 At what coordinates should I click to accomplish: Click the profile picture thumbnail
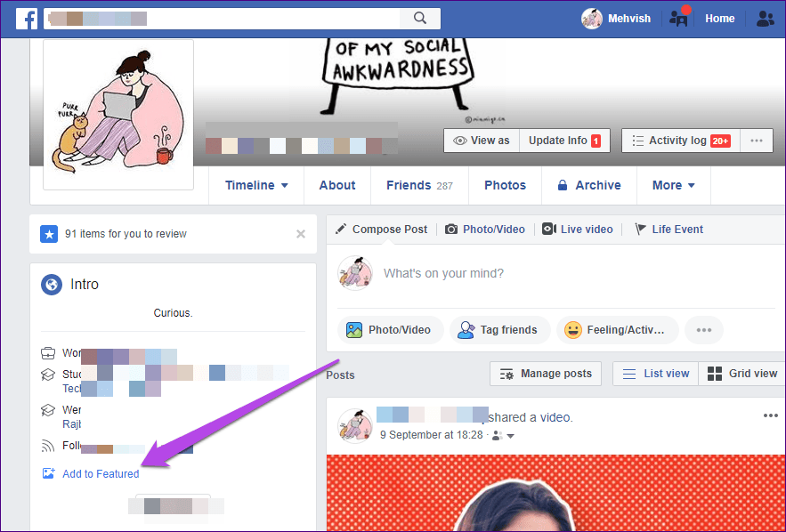tap(118, 115)
